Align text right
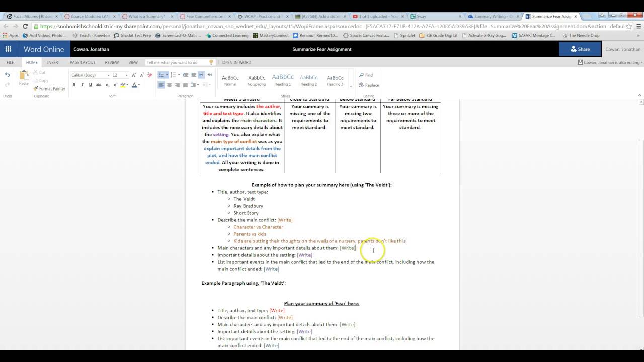 coord(177,85)
